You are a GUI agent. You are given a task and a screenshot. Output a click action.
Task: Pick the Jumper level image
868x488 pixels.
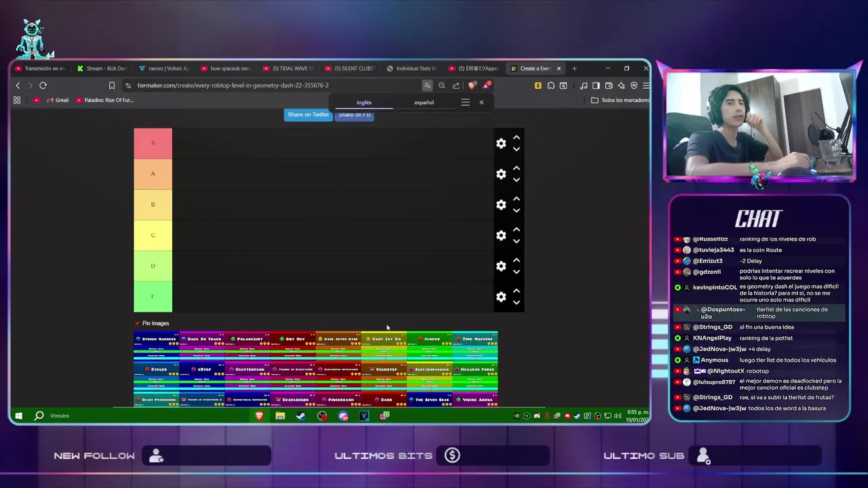pos(429,346)
